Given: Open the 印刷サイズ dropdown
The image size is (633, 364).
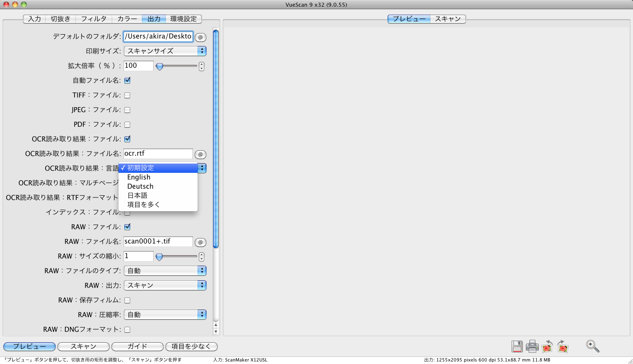Looking at the screenshot, I should tap(165, 51).
